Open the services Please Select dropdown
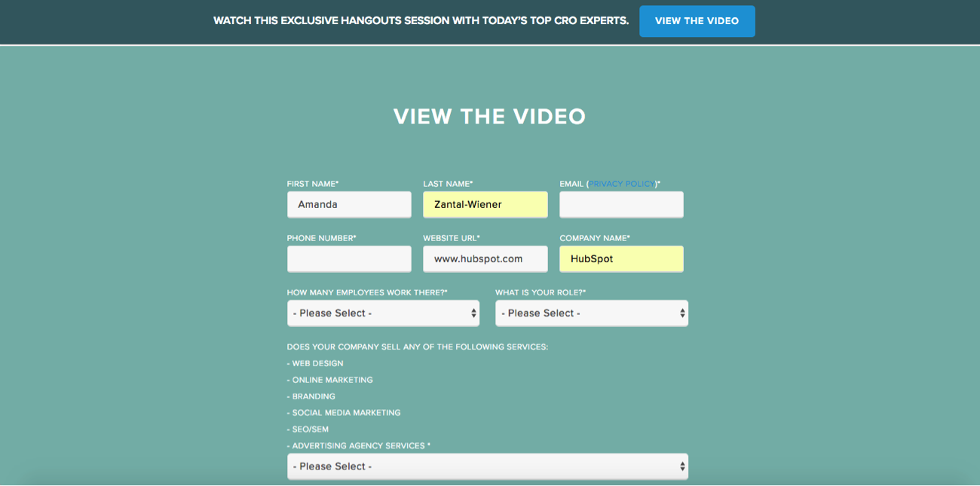This screenshot has width=980, height=486. pos(488,466)
